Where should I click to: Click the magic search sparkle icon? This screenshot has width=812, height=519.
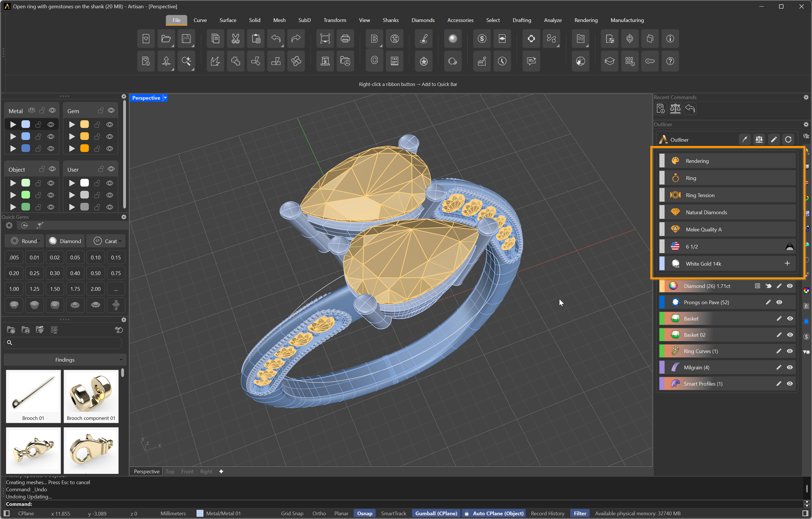186,61
